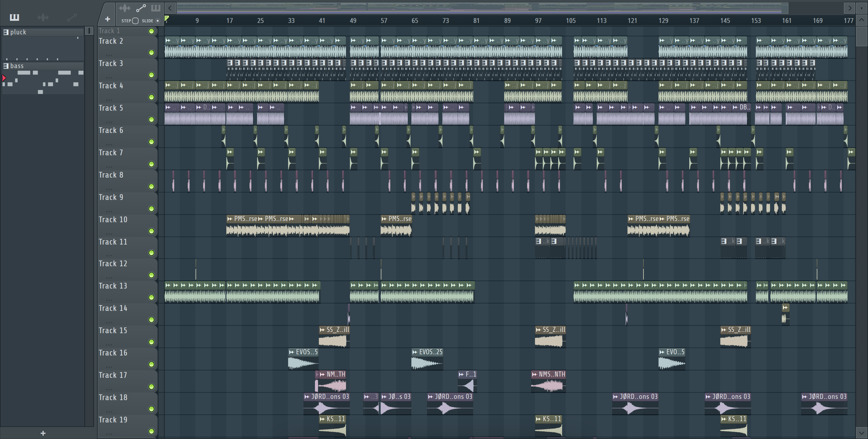The width and height of the screenshot is (868, 439).
Task: Focus audio clips in the playlist toolbar
Action: pyautogui.click(x=125, y=8)
